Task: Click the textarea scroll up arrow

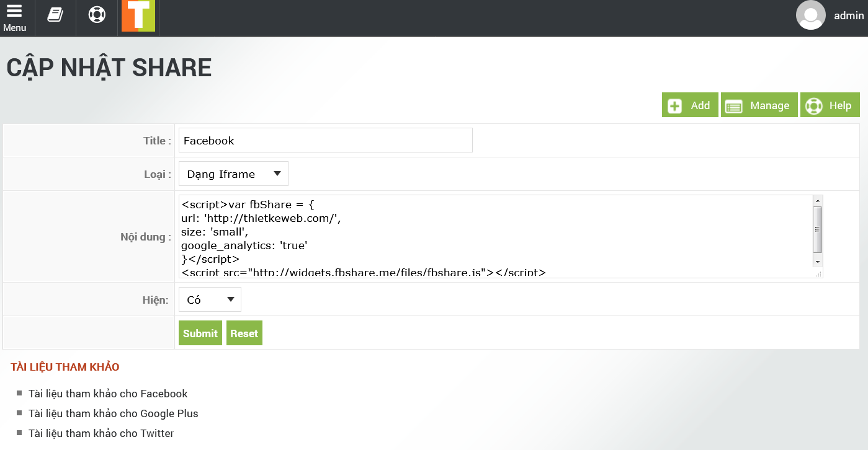Action: tap(818, 201)
